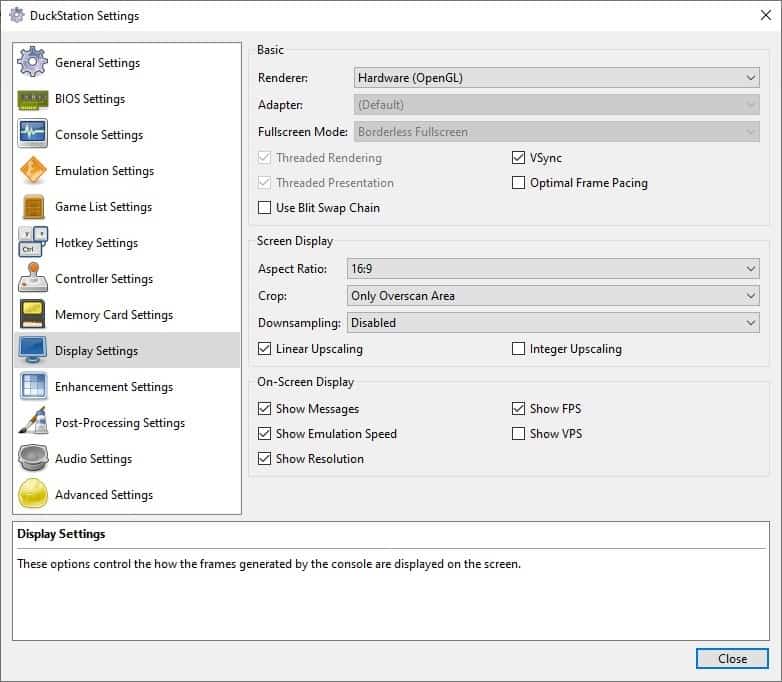Click the description text about frames generated

point(269,564)
